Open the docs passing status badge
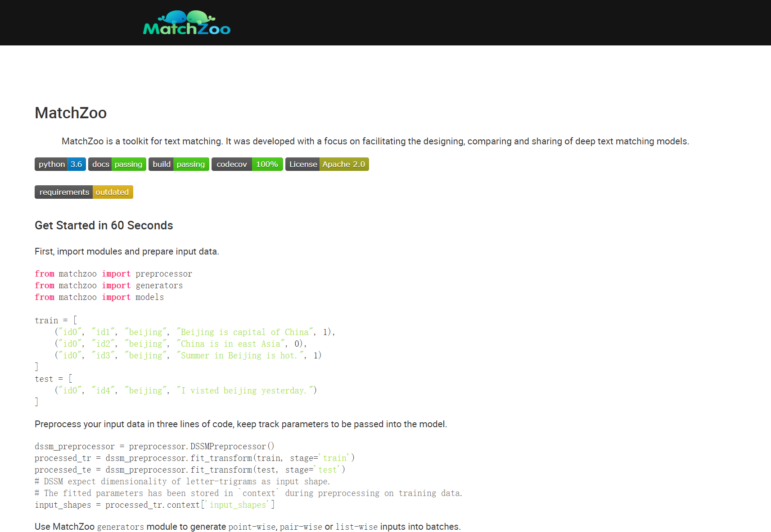The width and height of the screenshot is (771, 532). pyautogui.click(x=117, y=164)
